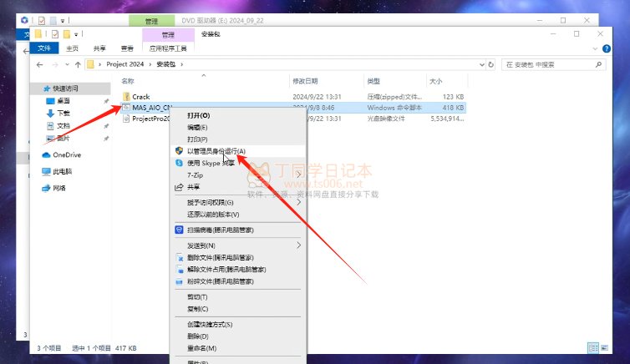Open Downloads (下载) in sidebar
630x364 pixels.
coord(63,114)
